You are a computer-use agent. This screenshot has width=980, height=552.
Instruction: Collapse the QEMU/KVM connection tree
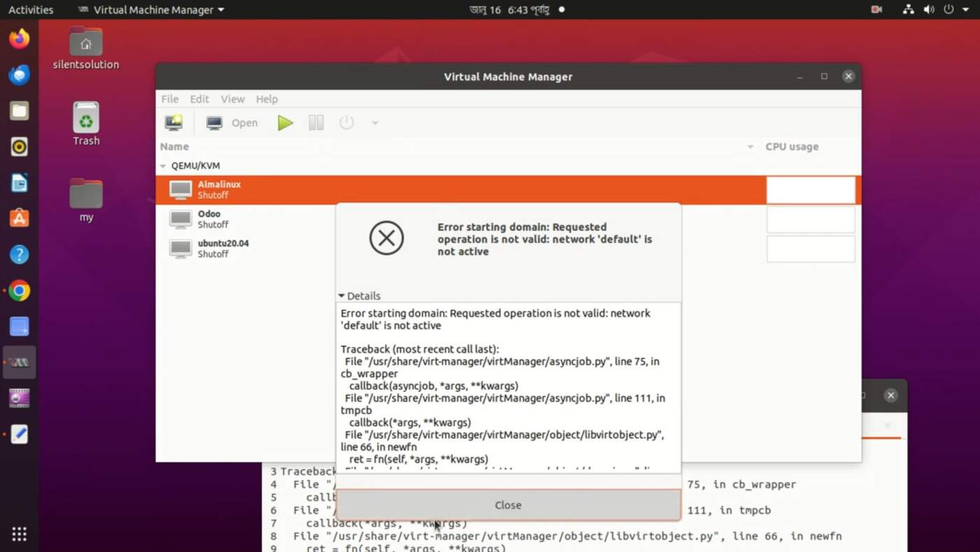[163, 166]
